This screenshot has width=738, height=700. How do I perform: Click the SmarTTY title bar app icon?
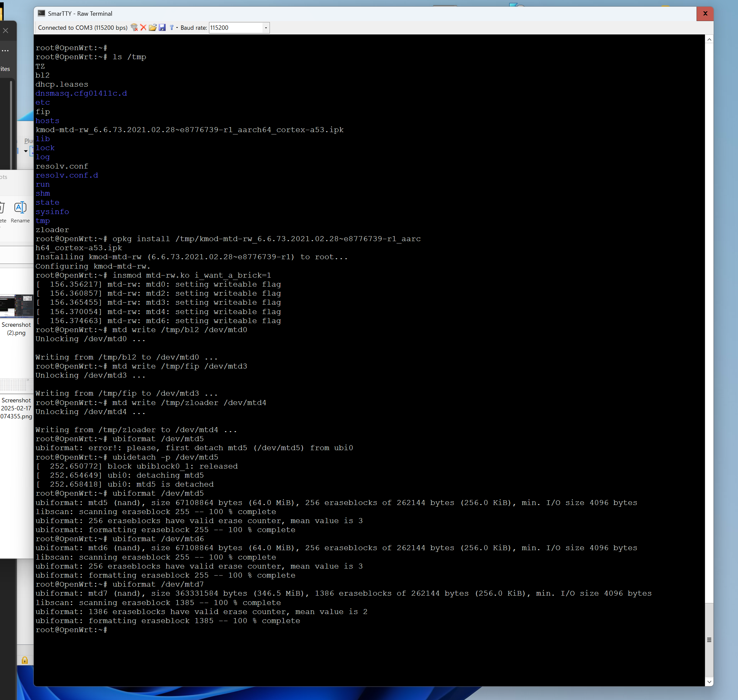coord(41,13)
